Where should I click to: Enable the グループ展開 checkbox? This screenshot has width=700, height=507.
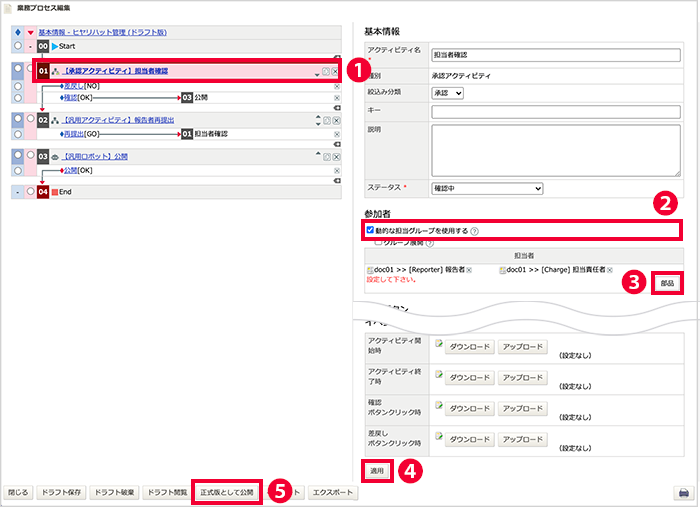(378, 243)
